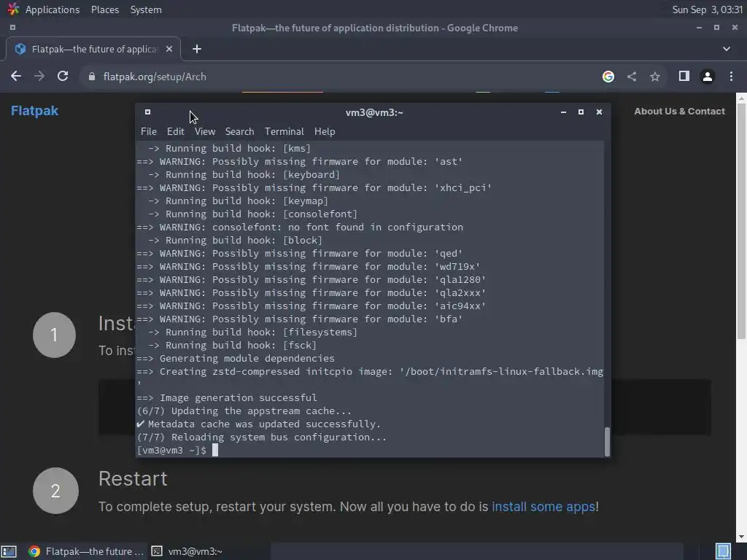Open Chrome's side panel
The image size is (747, 560).
(684, 76)
